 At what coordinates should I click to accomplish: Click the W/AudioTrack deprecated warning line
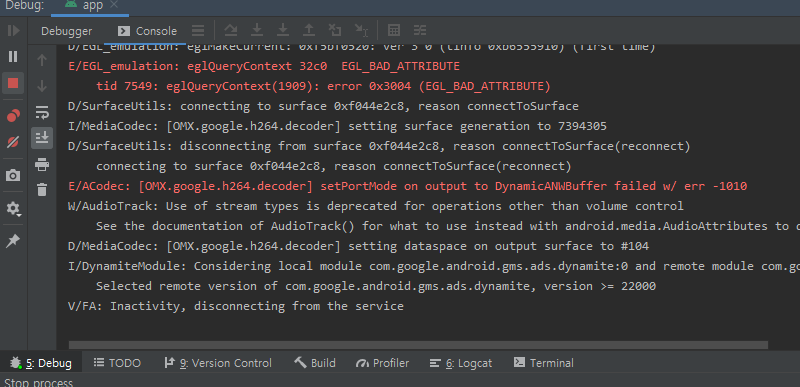coord(376,206)
